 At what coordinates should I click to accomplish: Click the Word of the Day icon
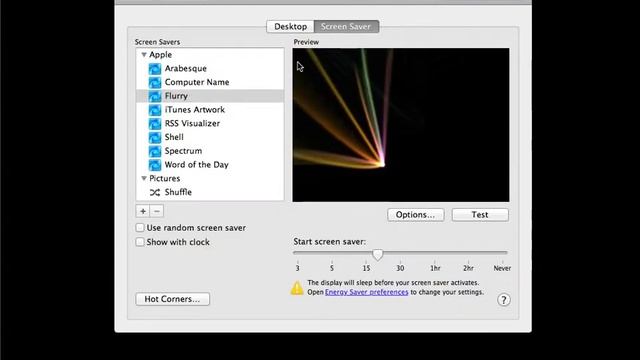coord(155,165)
